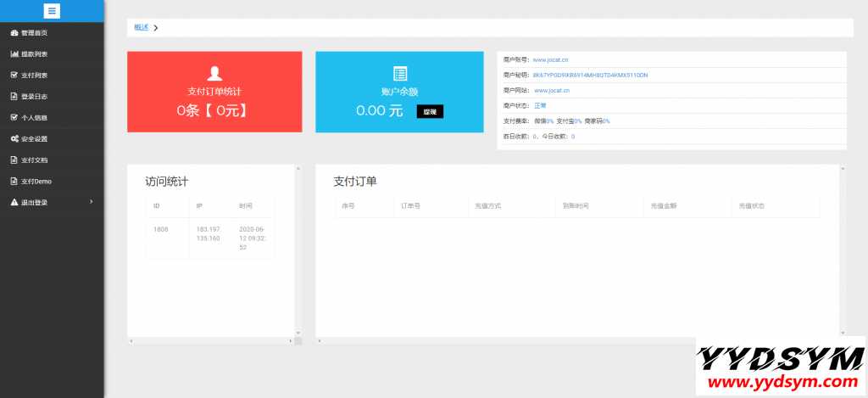
Task: Click the gears icon beside 安全设置
Action: tap(14, 138)
